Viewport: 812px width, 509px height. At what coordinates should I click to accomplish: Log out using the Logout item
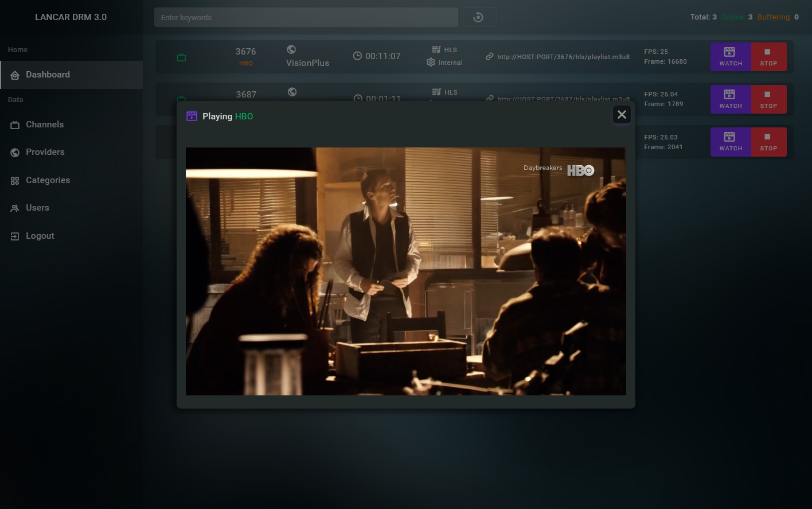[40, 236]
